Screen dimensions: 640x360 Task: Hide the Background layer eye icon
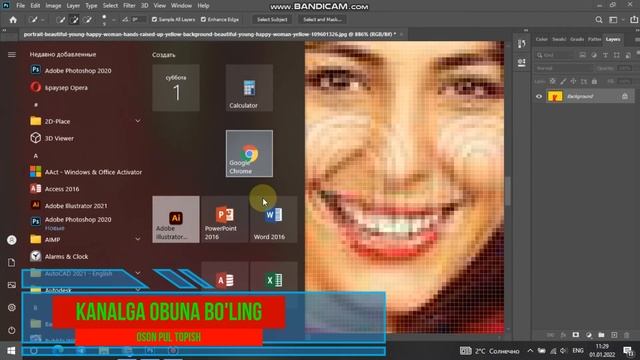(x=539, y=97)
